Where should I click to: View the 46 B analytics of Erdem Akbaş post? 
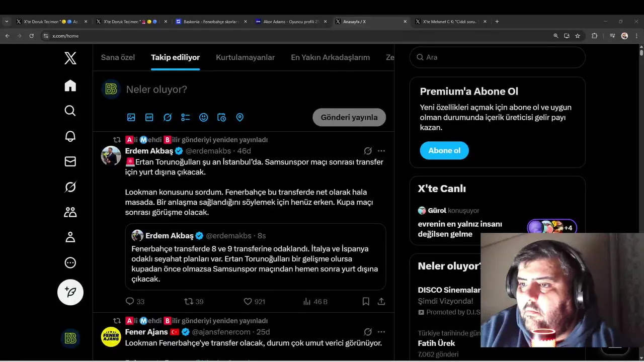pos(315,302)
